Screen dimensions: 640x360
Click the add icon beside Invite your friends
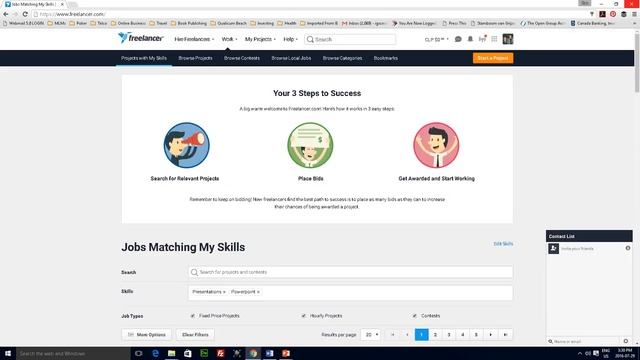click(x=628, y=248)
